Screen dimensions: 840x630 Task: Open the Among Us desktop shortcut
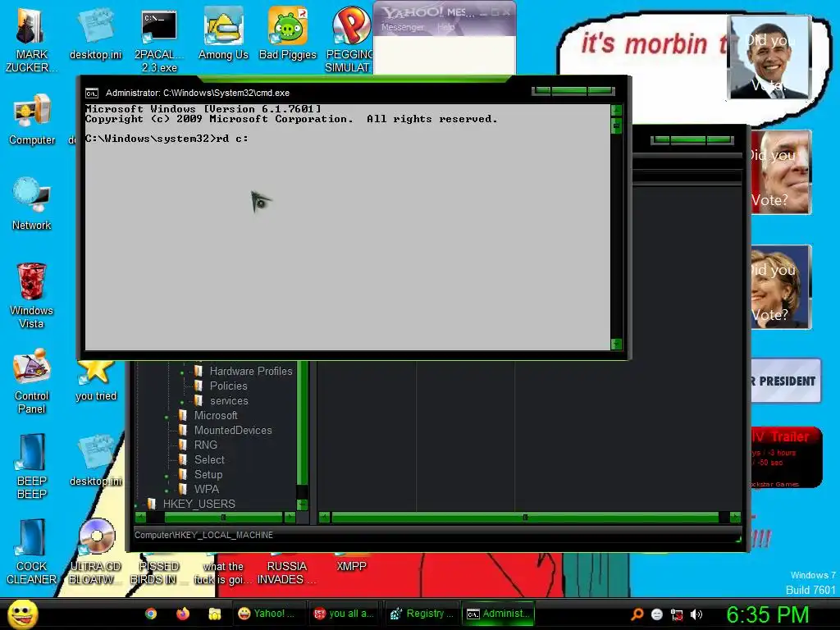click(x=223, y=34)
